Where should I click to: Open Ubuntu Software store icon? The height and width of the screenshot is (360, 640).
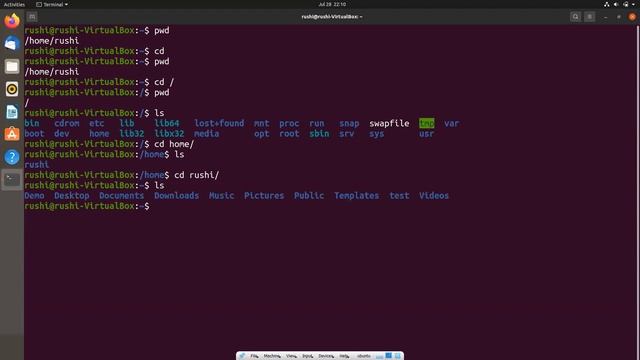point(12,134)
